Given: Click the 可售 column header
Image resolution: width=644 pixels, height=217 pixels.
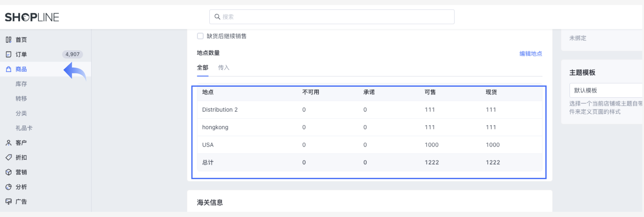Looking at the screenshot, I should [430, 92].
